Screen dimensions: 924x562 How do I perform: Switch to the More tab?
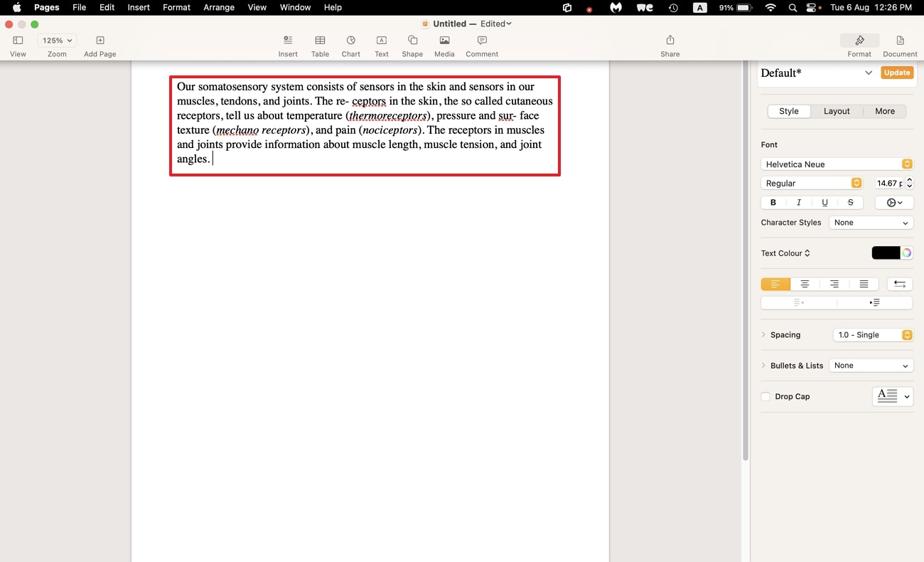click(x=885, y=111)
